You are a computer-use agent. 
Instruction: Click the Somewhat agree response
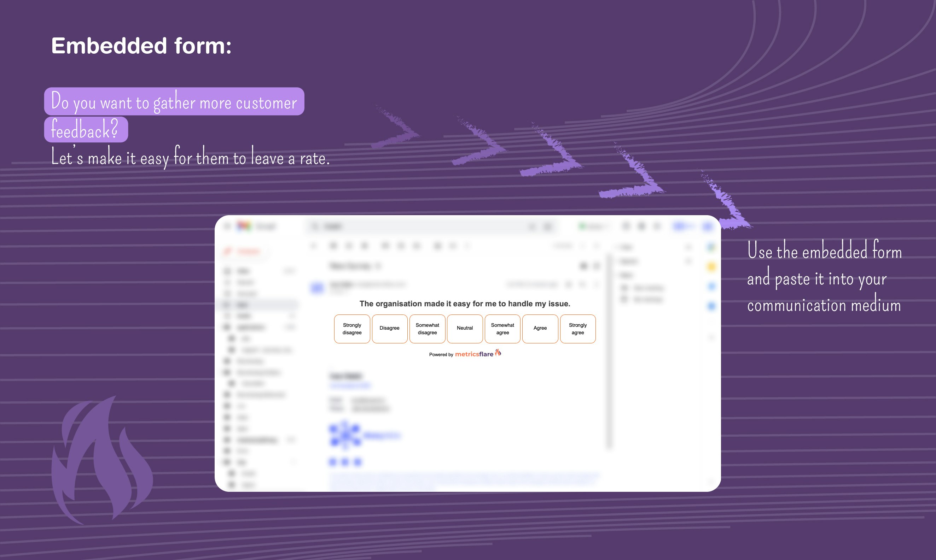pos(502,329)
